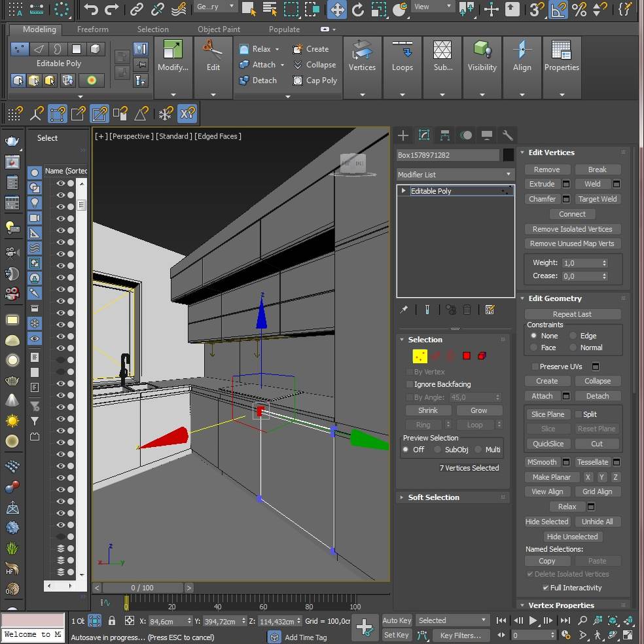Screen dimensions: 644x644
Task: Switch to the Freeform ribbon tab
Action: [x=93, y=29]
